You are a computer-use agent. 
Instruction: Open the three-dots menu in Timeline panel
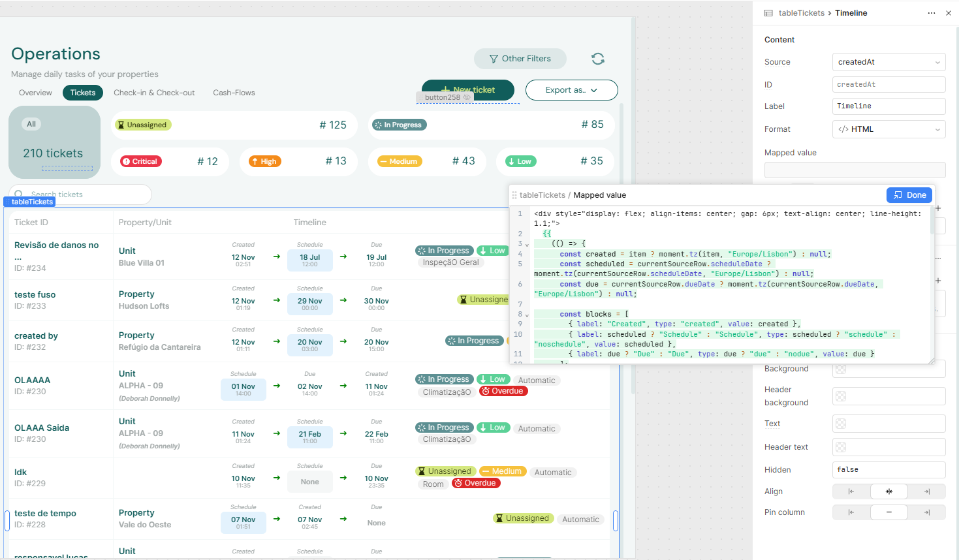pos(931,13)
